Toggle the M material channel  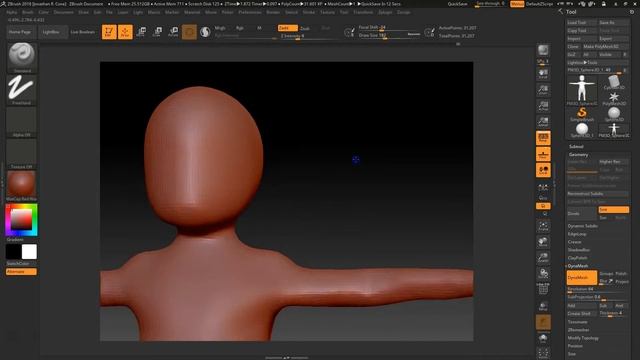[259, 28]
